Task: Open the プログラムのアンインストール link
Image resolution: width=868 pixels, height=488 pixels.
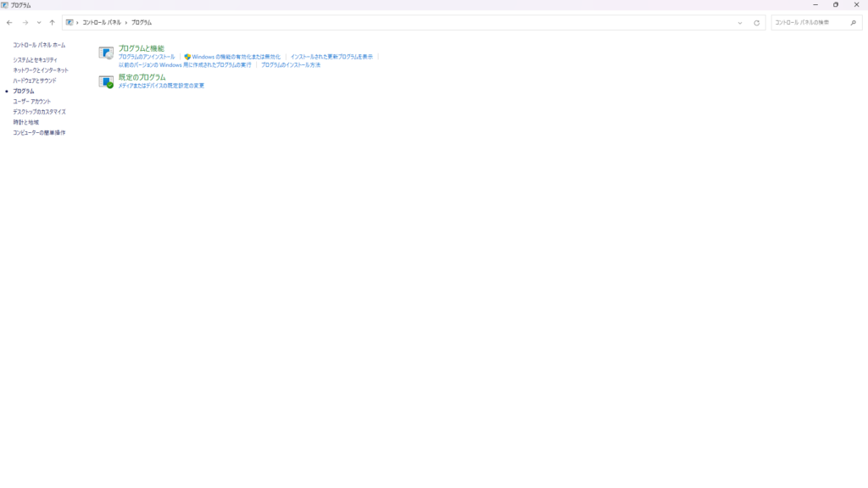Action: click(x=147, y=57)
